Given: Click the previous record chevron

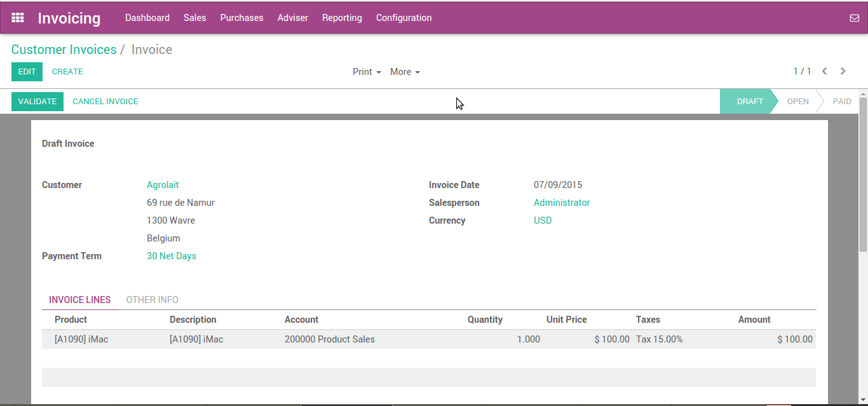Looking at the screenshot, I should 824,71.
